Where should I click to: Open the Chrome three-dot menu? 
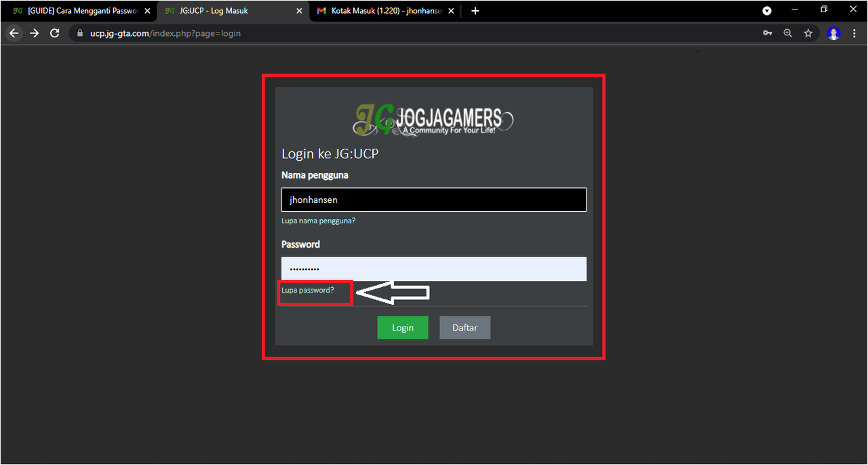coord(854,33)
